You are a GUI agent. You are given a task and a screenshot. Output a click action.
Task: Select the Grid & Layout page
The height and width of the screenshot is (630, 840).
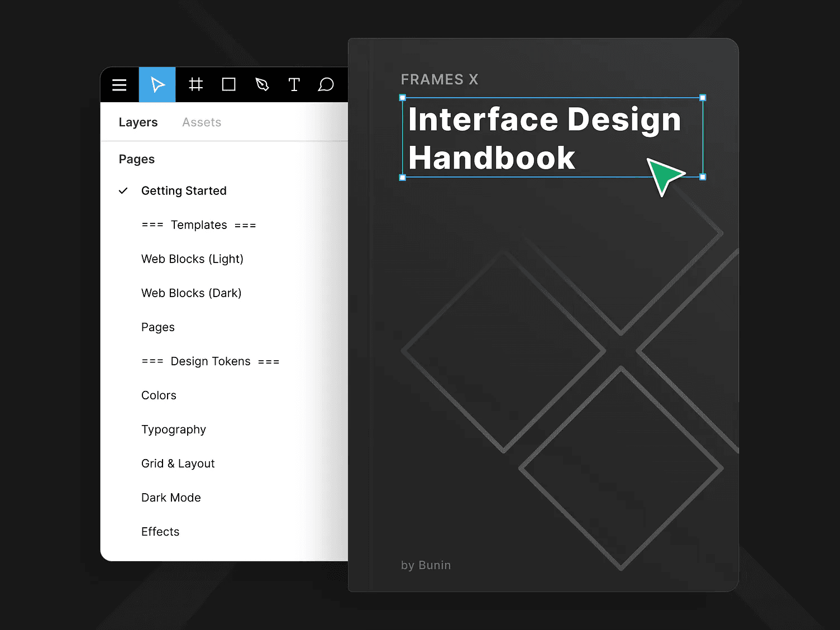[x=178, y=463]
